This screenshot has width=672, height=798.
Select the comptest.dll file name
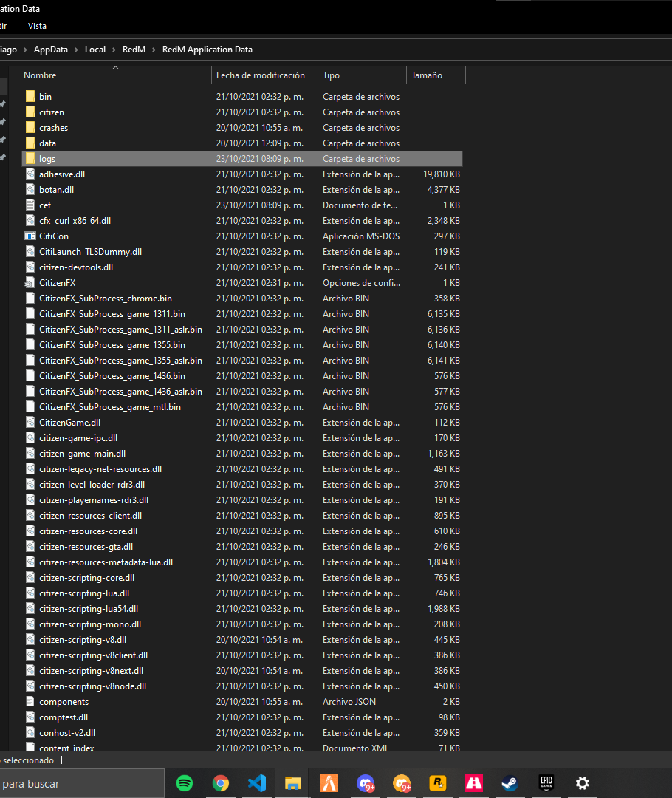point(64,717)
